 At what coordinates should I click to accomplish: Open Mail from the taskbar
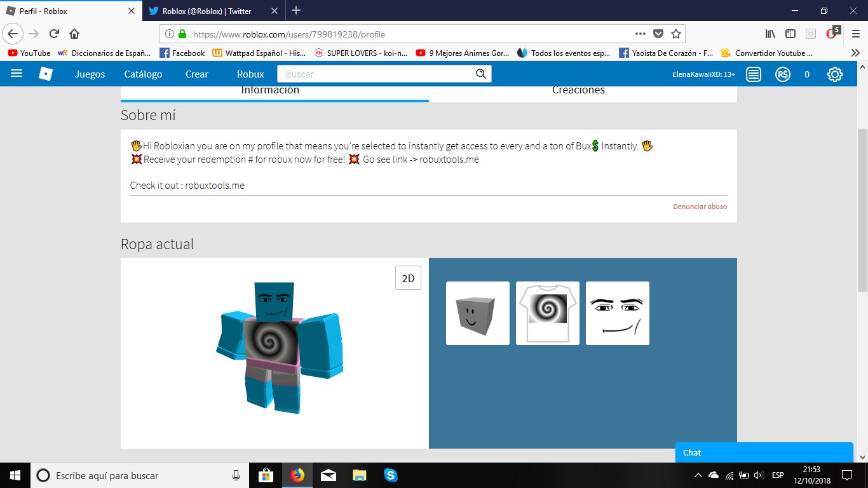click(x=328, y=475)
